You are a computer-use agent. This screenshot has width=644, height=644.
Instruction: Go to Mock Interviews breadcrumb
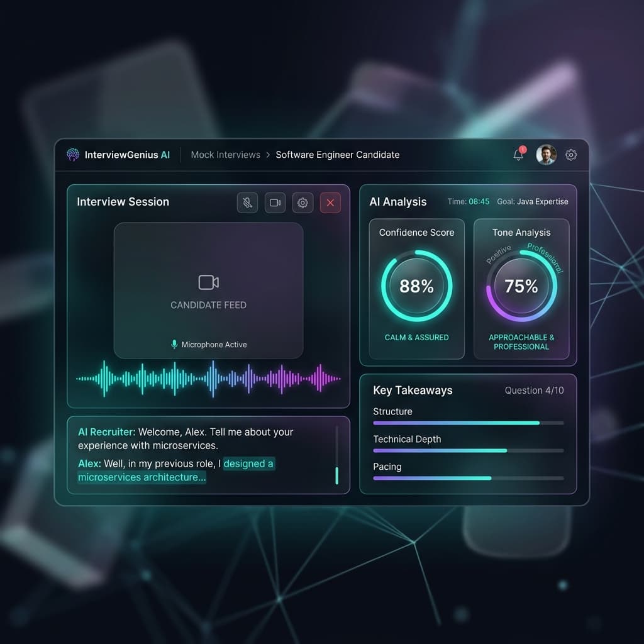point(226,155)
